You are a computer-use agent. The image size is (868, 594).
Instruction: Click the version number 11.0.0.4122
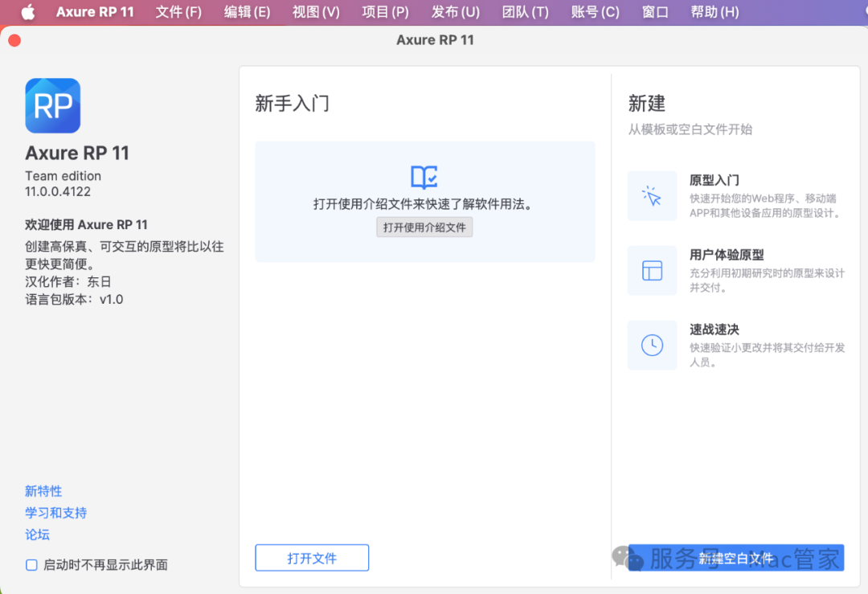[x=58, y=191]
